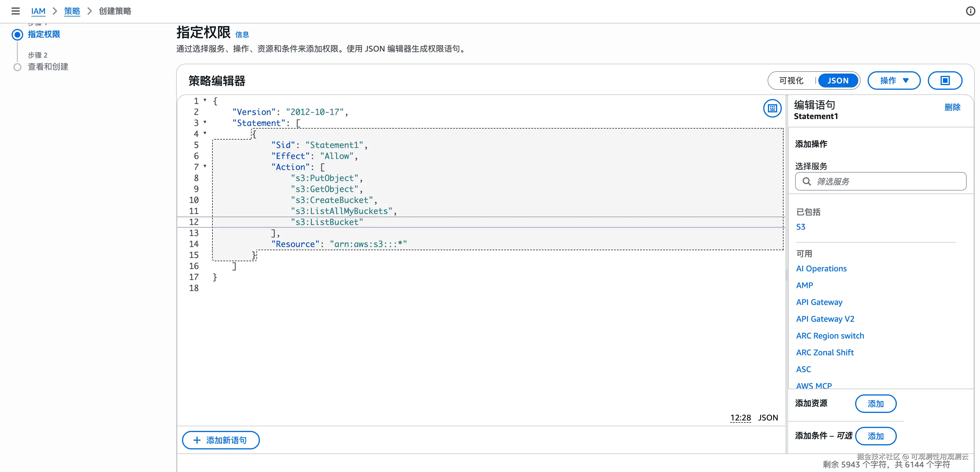Screen dimensions: 980x472
Task: Select the 指定权限 step radio
Action: pos(17,34)
